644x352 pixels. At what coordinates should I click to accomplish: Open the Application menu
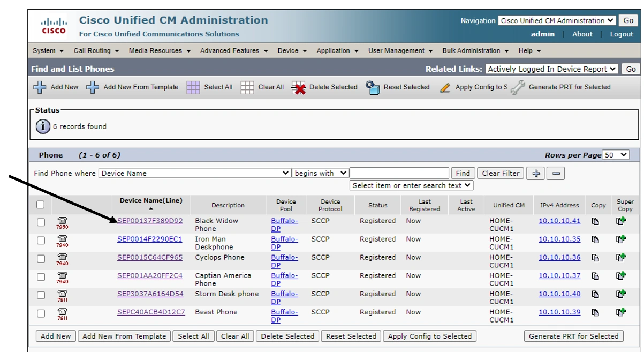[337, 51]
